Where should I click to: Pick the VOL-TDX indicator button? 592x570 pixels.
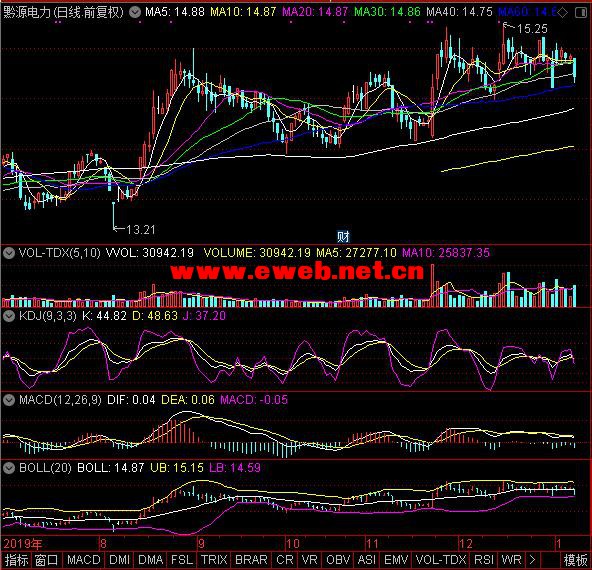441,559
